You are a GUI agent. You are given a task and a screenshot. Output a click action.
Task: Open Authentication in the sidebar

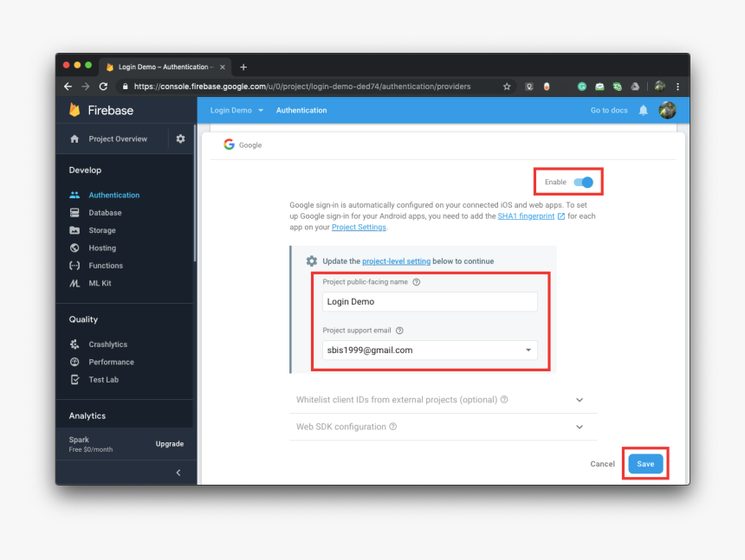click(114, 195)
